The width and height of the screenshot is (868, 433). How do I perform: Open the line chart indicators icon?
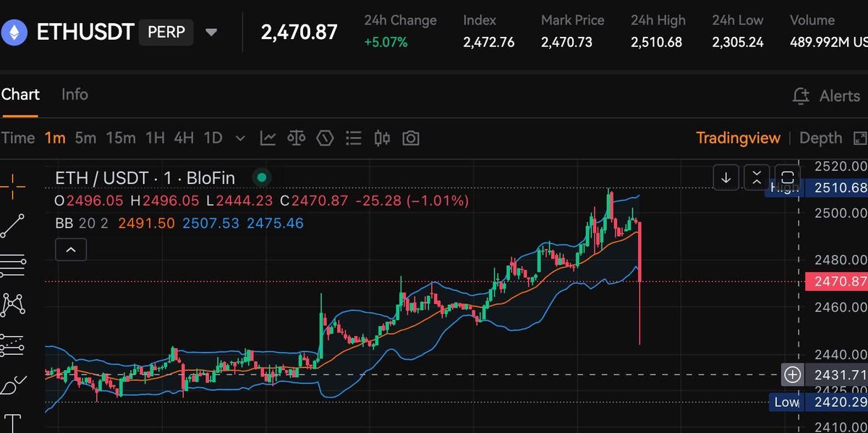pos(268,138)
